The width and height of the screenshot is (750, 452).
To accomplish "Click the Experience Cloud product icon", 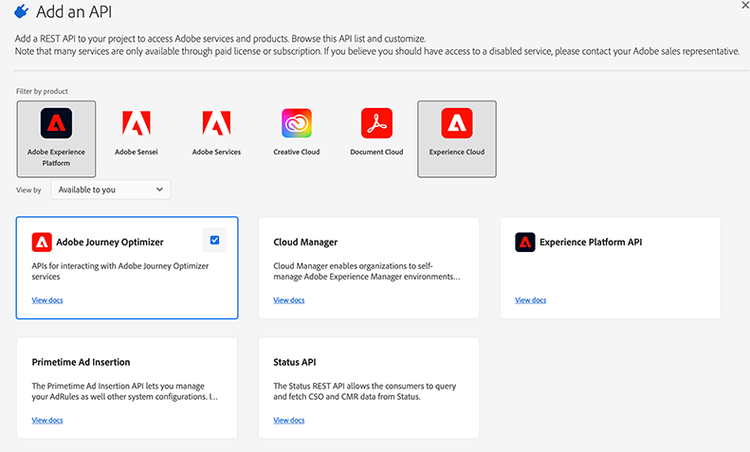I will pyautogui.click(x=456, y=124).
